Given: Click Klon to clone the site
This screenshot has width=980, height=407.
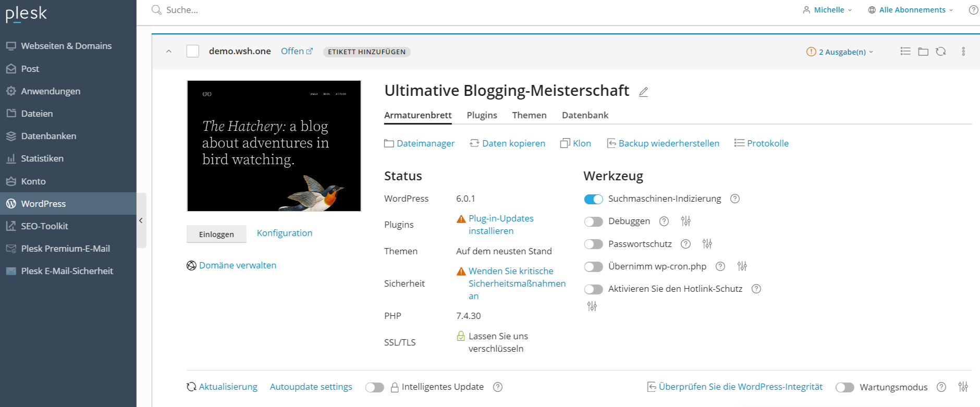Looking at the screenshot, I should coord(576,143).
